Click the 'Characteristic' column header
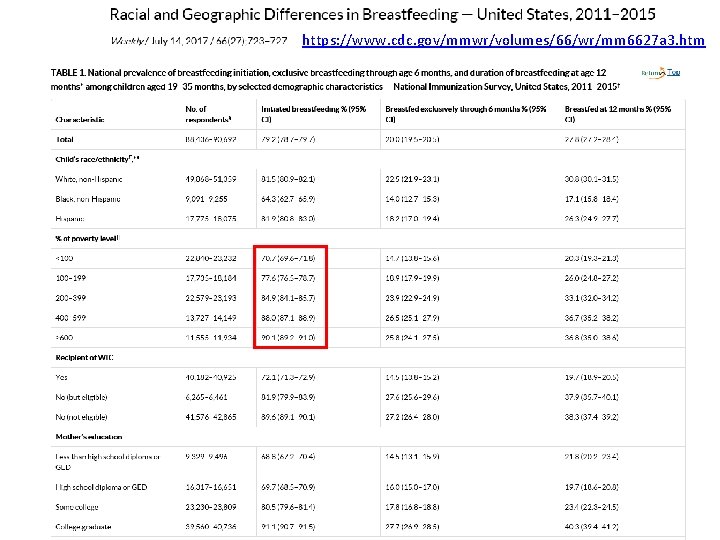 pyautogui.click(x=80, y=119)
